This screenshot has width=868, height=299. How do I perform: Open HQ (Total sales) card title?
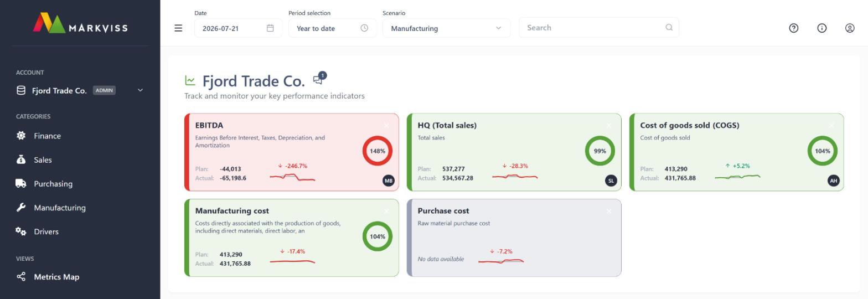pos(447,125)
